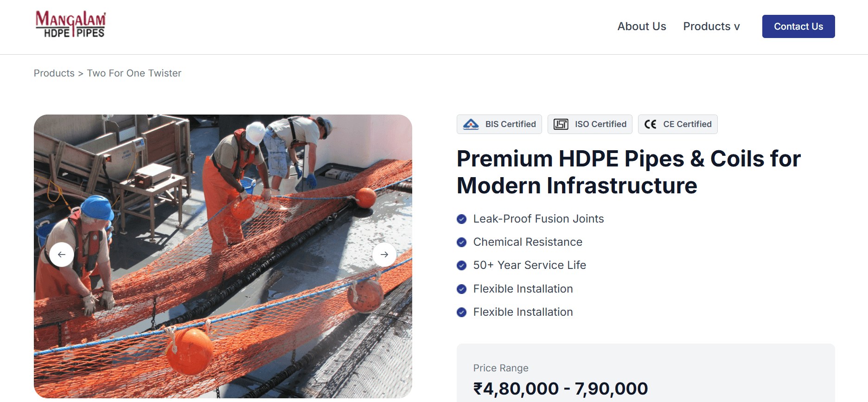Click the checkmark beside 50+ Year Service Life
Screen dimensions: 868x402
pos(461,265)
